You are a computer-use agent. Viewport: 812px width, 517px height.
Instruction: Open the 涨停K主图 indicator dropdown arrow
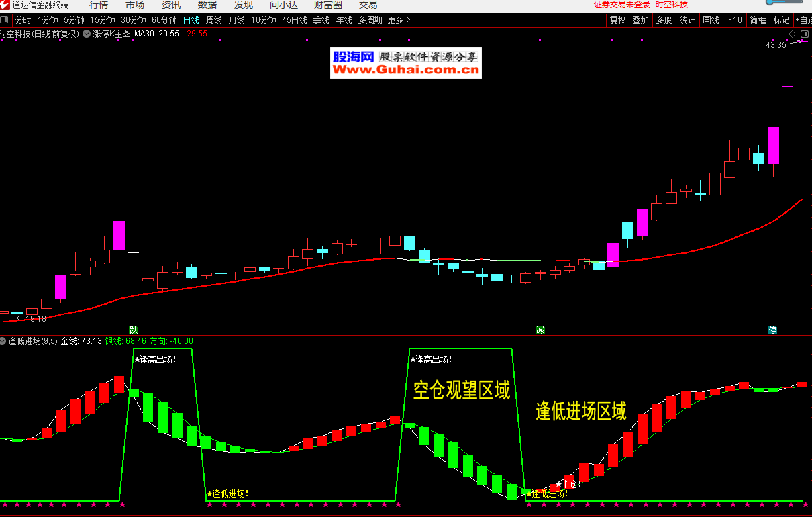[x=87, y=33]
